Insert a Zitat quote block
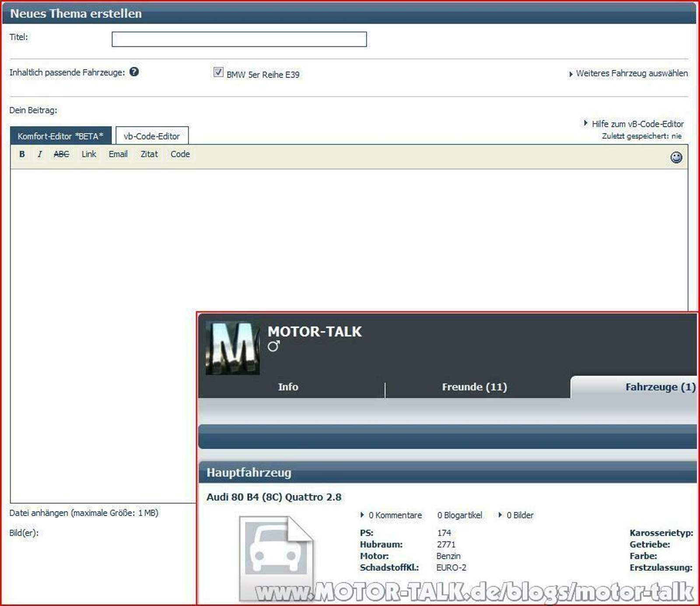The height and width of the screenshot is (606, 700). (149, 154)
